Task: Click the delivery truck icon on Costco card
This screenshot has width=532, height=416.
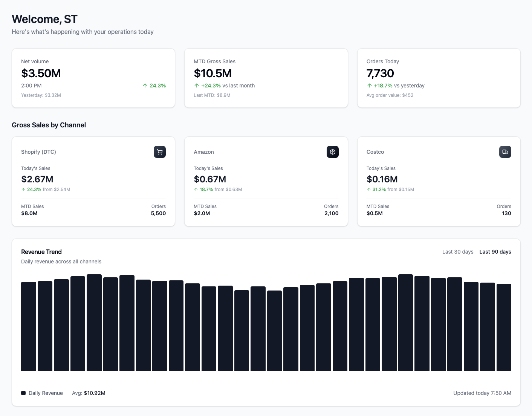Action: tap(505, 152)
